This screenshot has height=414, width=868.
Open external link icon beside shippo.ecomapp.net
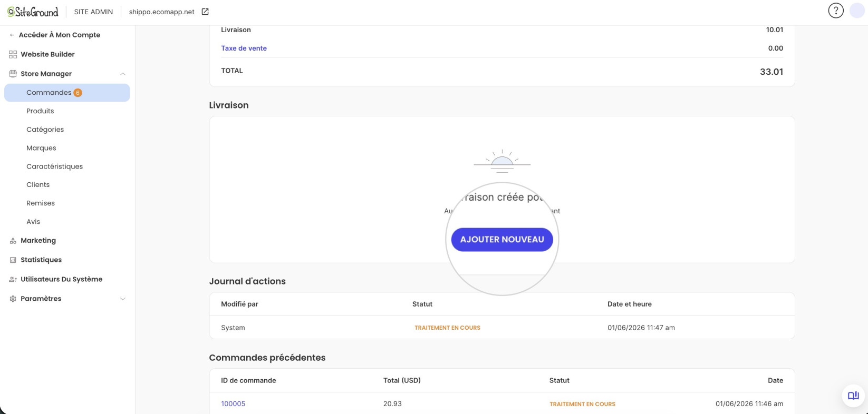click(x=205, y=12)
